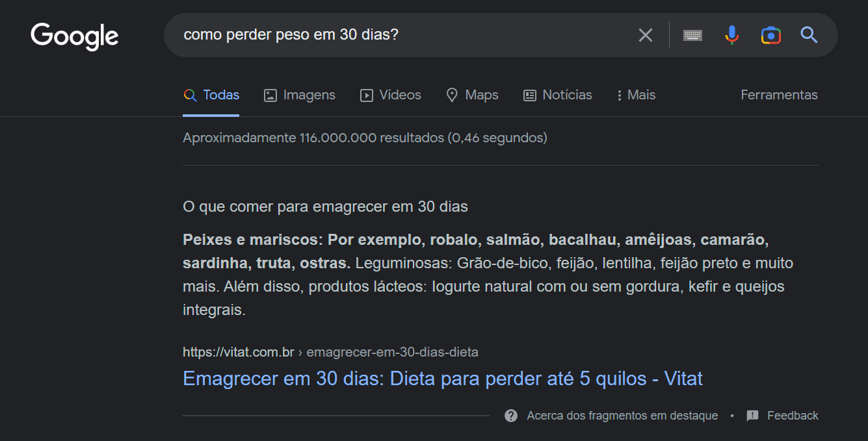This screenshot has height=441, width=868.
Task: Click into the search query field
Action: pyautogui.click(x=403, y=35)
